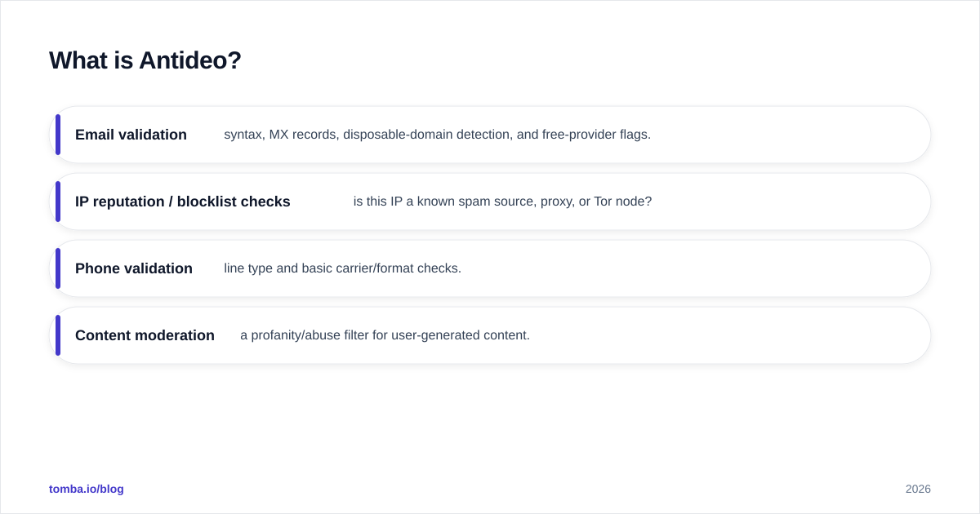Select the Content moderation card
This screenshot has height=514, width=980.
[x=490, y=335]
